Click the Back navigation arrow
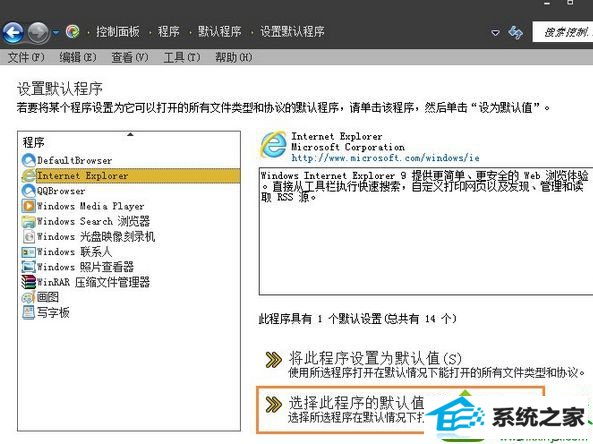Screen dimensions: 593x444 13,32
